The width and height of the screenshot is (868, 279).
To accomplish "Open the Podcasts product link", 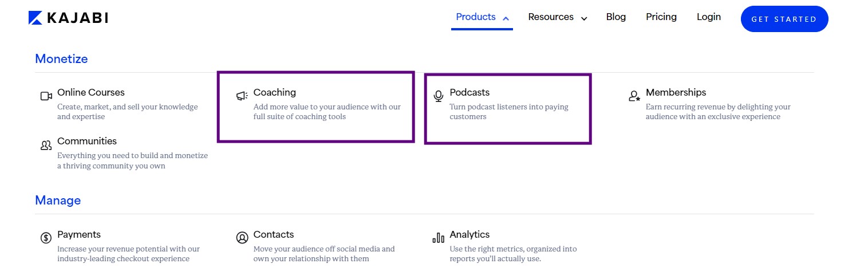I will point(469,92).
